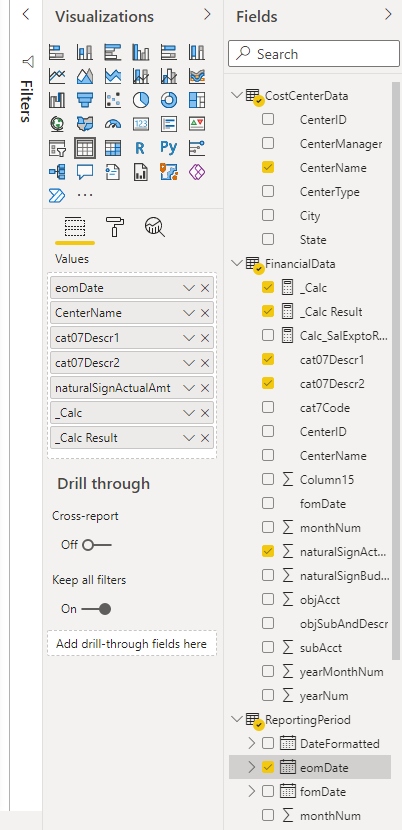Select the State field name
Screen dimensions: 402x830
click(x=313, y=239)
